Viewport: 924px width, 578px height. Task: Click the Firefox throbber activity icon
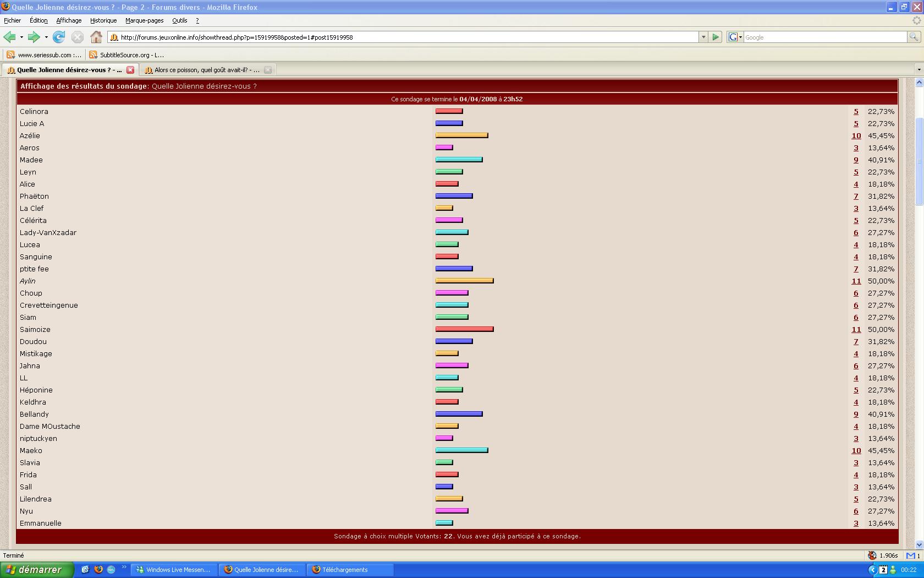click(x=917, y=20)
